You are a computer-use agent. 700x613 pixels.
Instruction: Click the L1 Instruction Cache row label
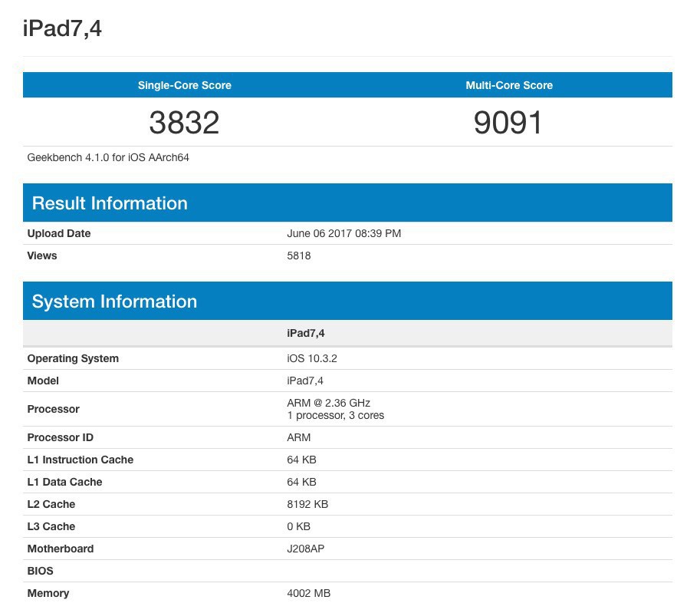point(81,460)
